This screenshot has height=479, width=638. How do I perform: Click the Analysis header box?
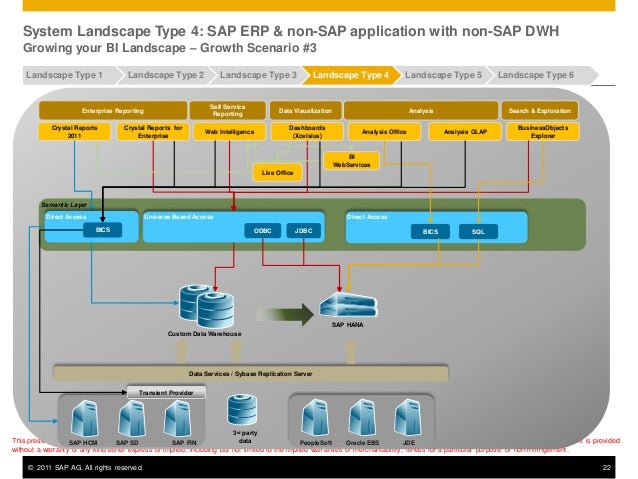421,111
